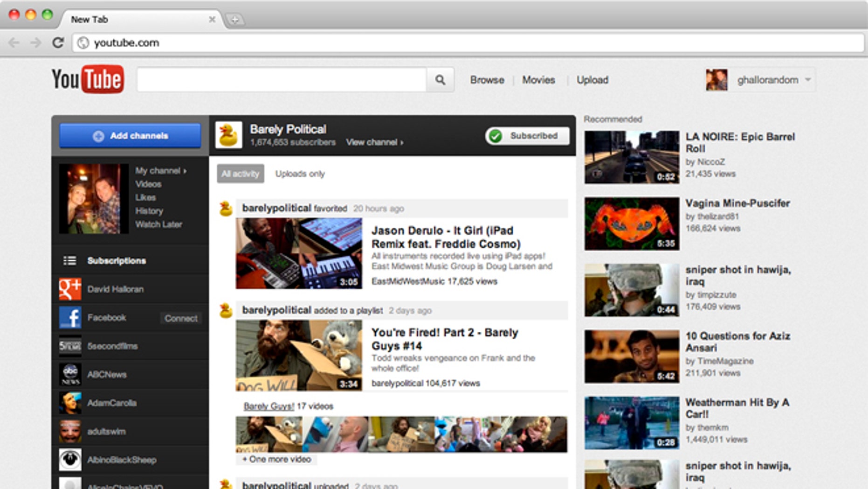Expand My channel in the sidebar
Screen dimensions: 868x489
160,171
